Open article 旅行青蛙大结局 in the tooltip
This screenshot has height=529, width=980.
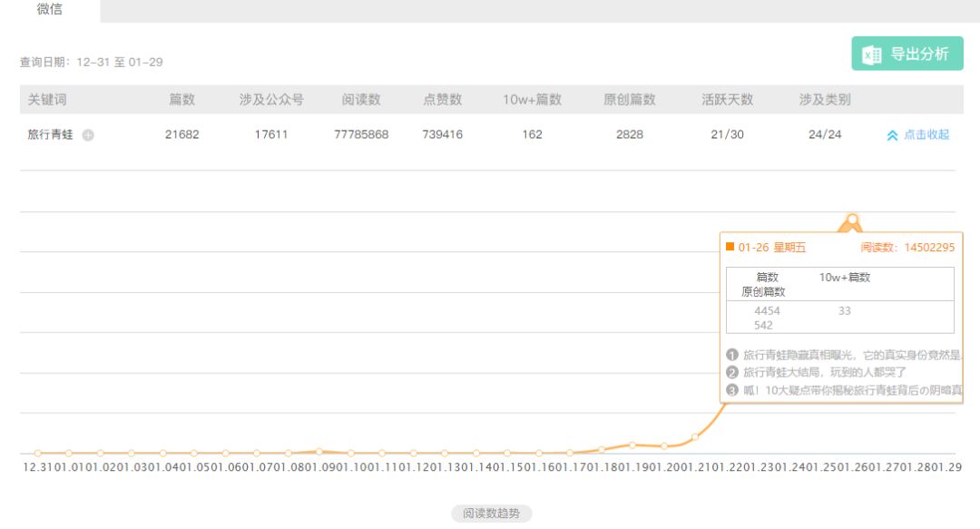click(824, 372)
